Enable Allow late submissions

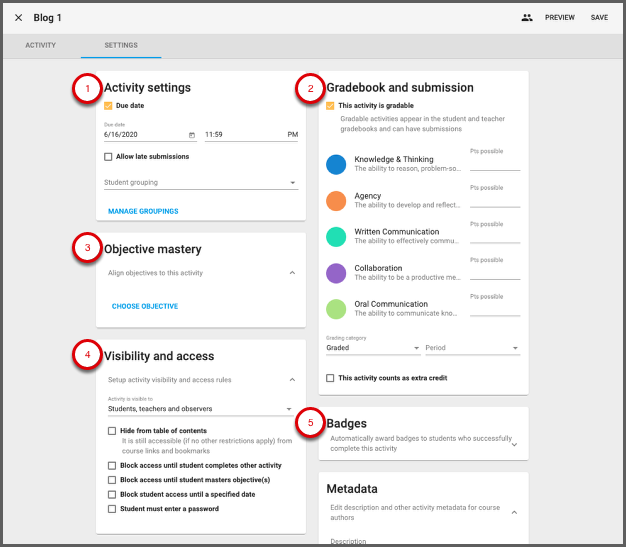click(109, 157)
